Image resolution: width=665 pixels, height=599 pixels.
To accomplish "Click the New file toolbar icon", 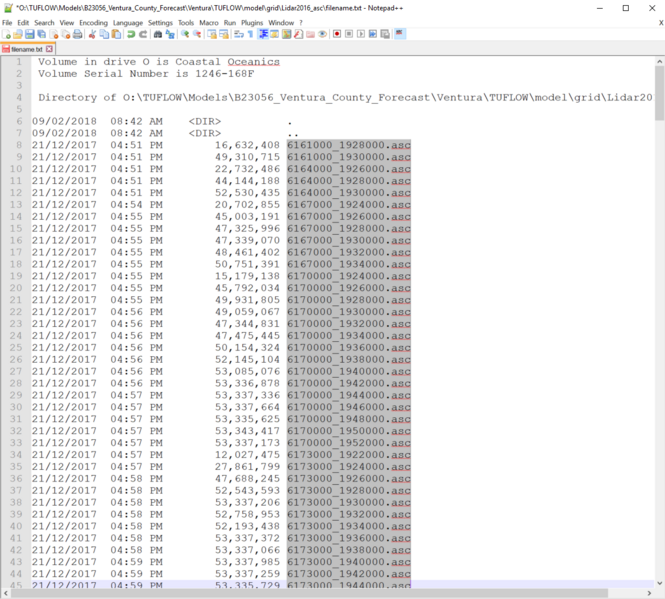I will click(6, 34).
